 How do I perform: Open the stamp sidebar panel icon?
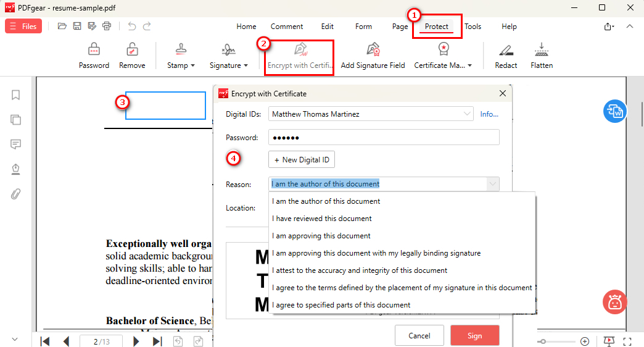[x=15, y=169]
